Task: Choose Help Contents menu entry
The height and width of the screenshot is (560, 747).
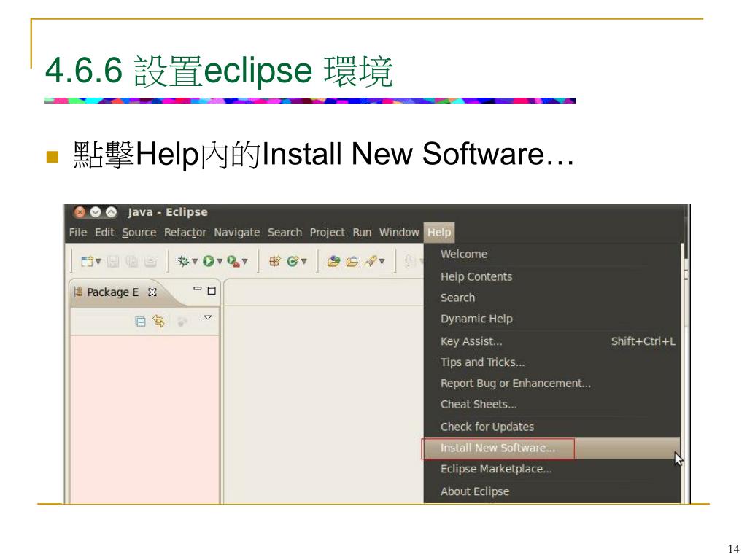Action: [x=551, y=276]
